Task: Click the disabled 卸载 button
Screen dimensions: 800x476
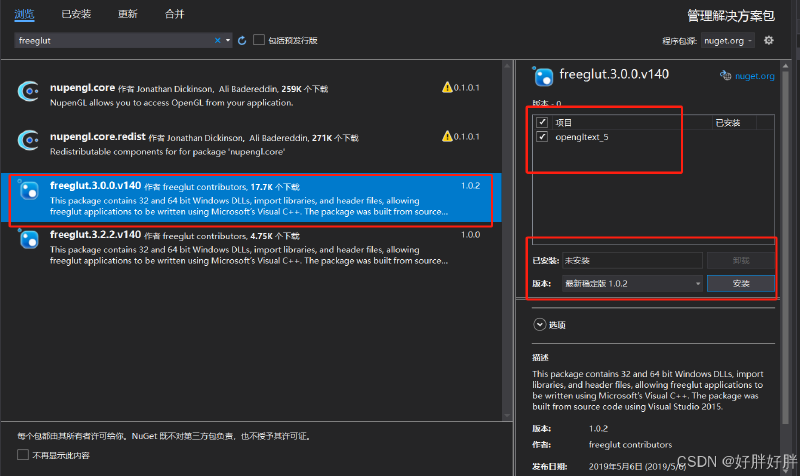Action: pos(741,260)
